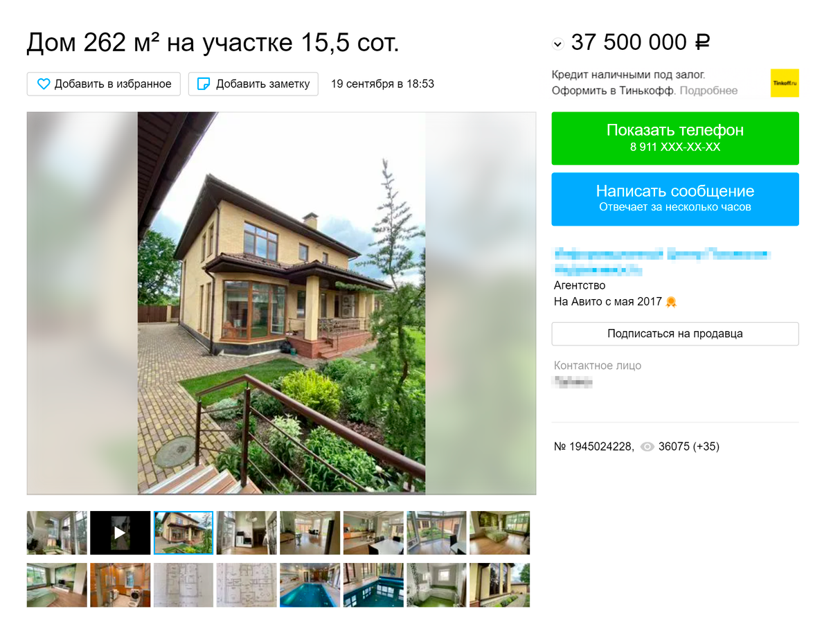Select the highlighted house exterior thumbnail
This screenshot has height=644, width=831.
[x=184, y=533]
